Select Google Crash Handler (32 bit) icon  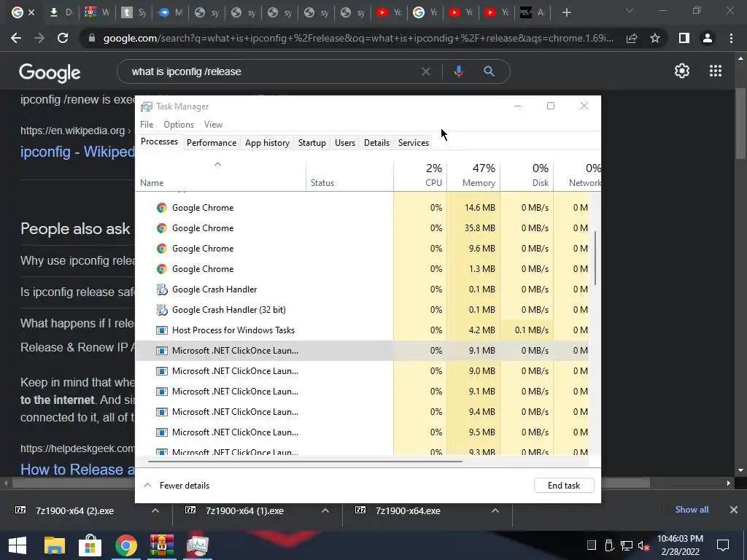click(162, 310)
